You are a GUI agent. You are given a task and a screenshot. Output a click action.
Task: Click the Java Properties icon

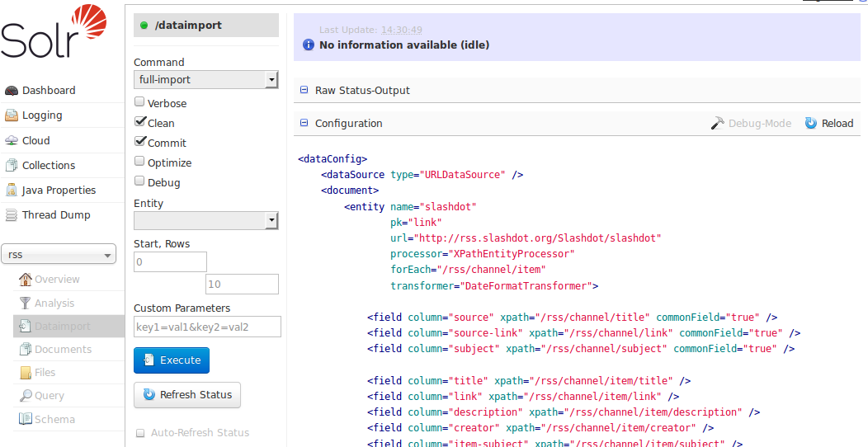click(x=12, y=191)
